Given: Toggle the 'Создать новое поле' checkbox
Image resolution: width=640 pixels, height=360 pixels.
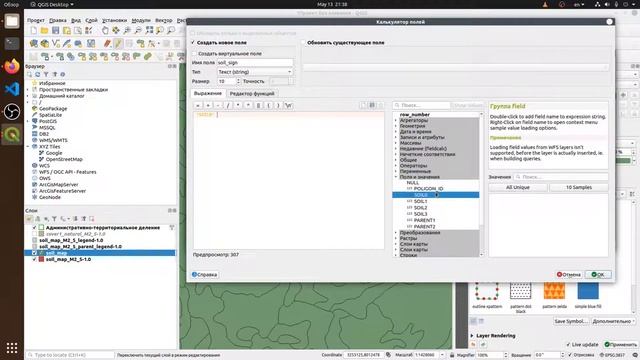Looking at the screenshot, I should (193, 42).
